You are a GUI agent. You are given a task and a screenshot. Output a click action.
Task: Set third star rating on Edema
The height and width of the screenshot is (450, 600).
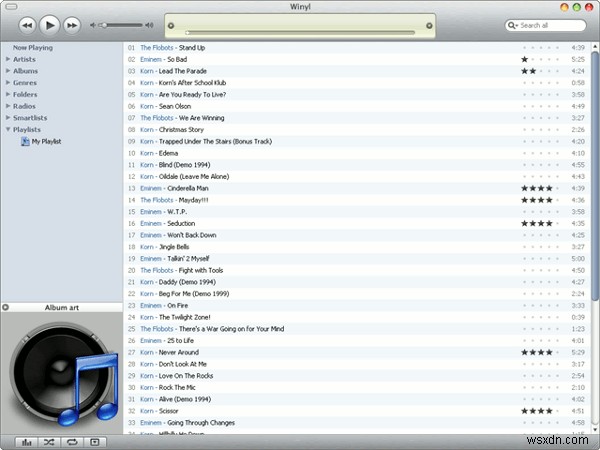coord(541,153)
